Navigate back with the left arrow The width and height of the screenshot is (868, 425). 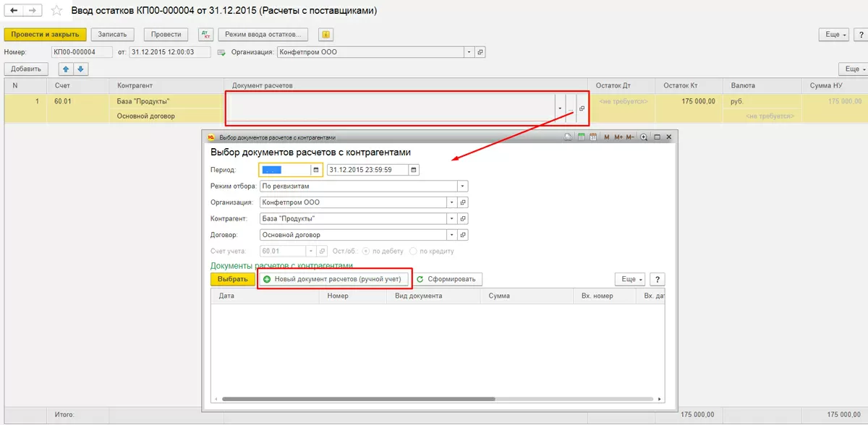[13, 12]
